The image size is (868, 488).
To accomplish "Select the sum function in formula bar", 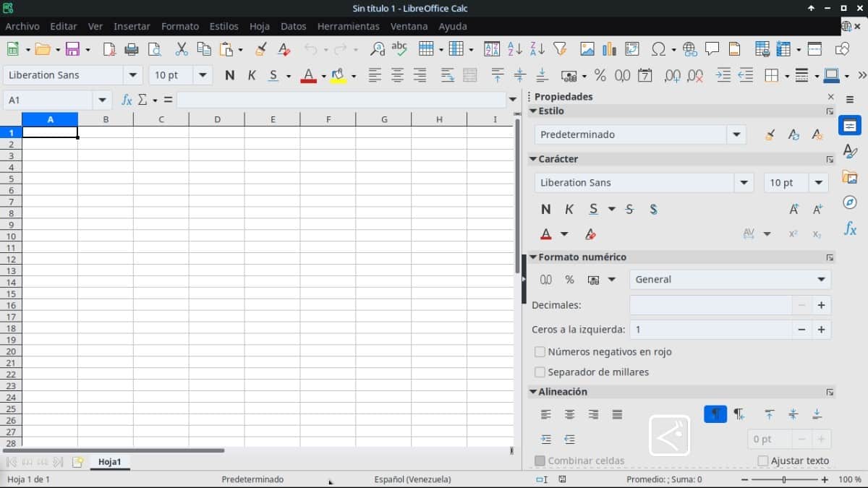I will (144, 100).
